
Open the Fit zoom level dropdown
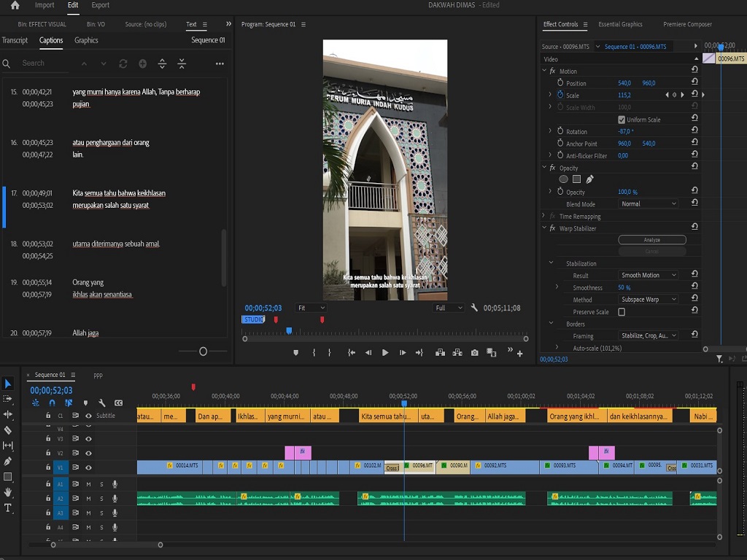[311, 308]
